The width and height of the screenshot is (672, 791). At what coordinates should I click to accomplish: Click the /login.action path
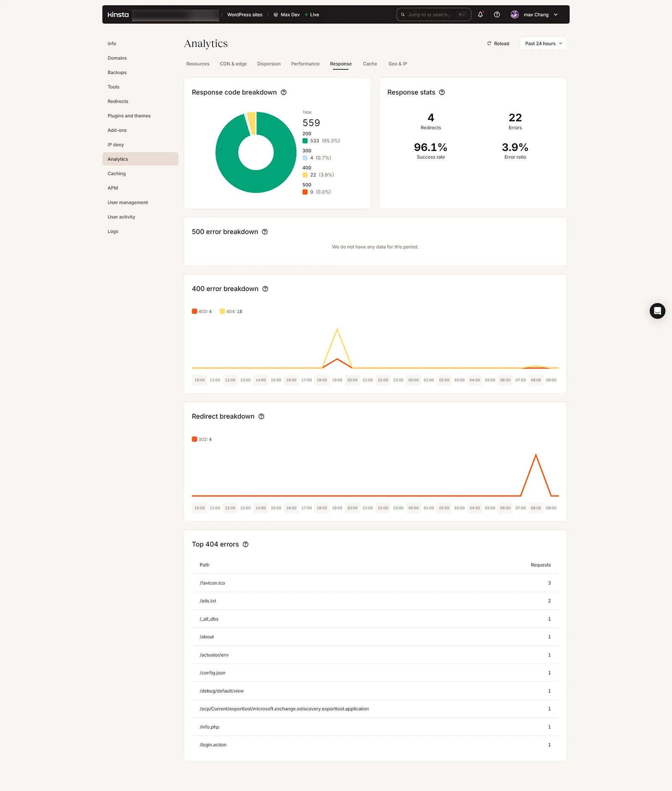pyautogui.click(x=213, y=745)
